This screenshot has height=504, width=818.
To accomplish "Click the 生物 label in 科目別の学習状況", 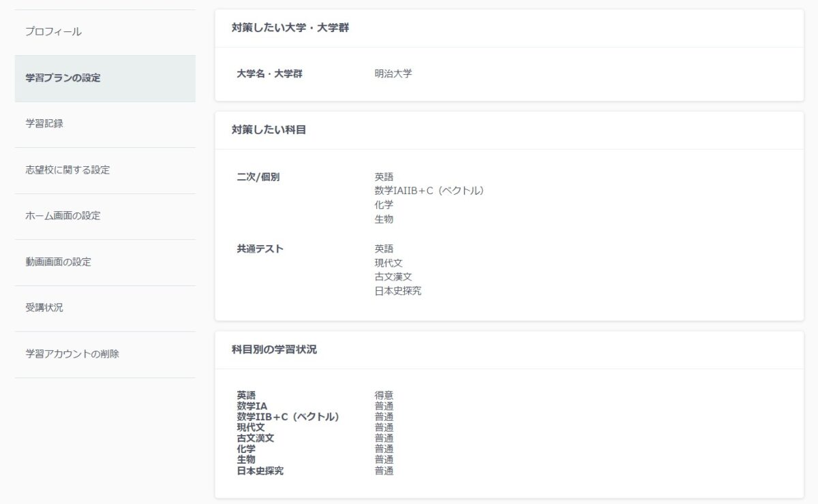I will [x=246, y=460].
